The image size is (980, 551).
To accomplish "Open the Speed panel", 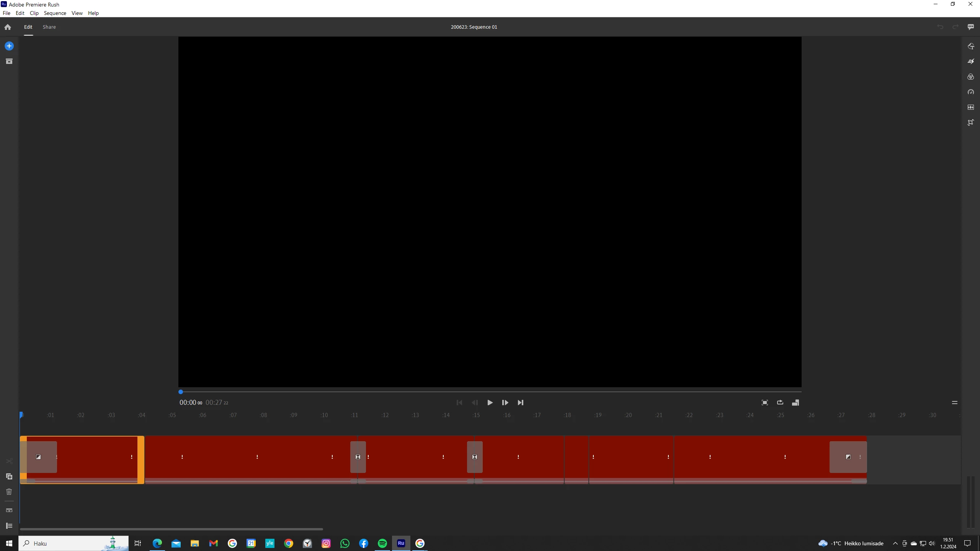I will click(x=971, y=92).
